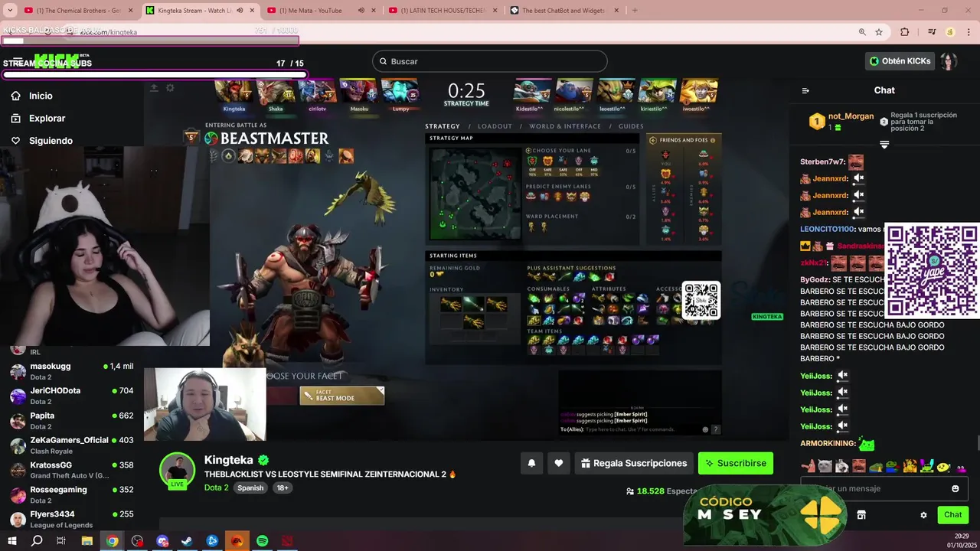Click the 18+ tag

(x=283, y=487)
